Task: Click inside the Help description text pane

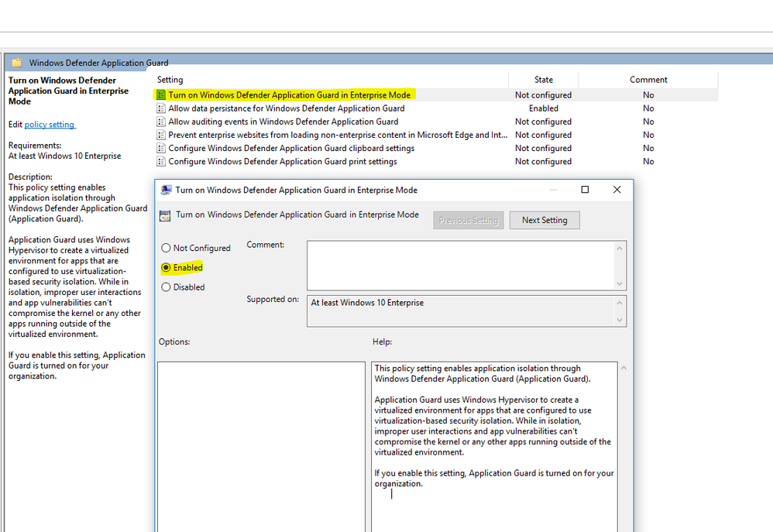Action: coord(494,447)
